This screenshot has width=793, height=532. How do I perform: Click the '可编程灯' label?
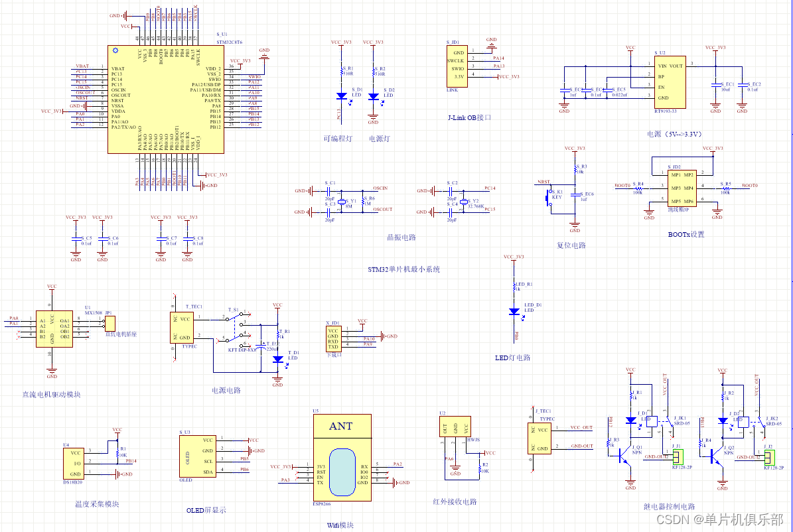click(338, 139)
